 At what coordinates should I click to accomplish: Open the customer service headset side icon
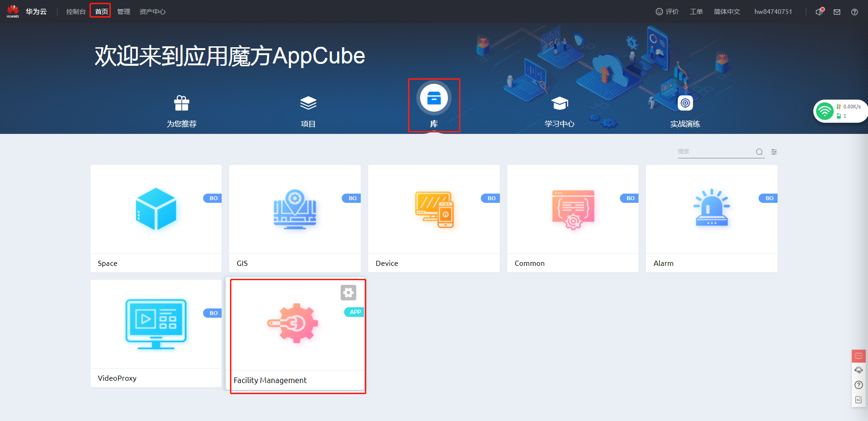pos(859,370)
